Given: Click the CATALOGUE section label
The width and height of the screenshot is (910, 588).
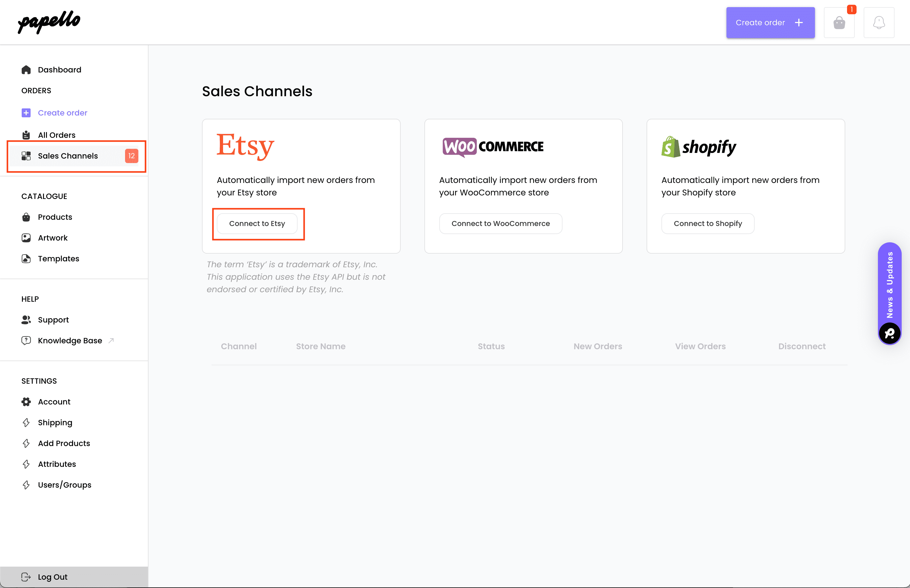Looking at the screenshot, I should [x=44, y=197].
